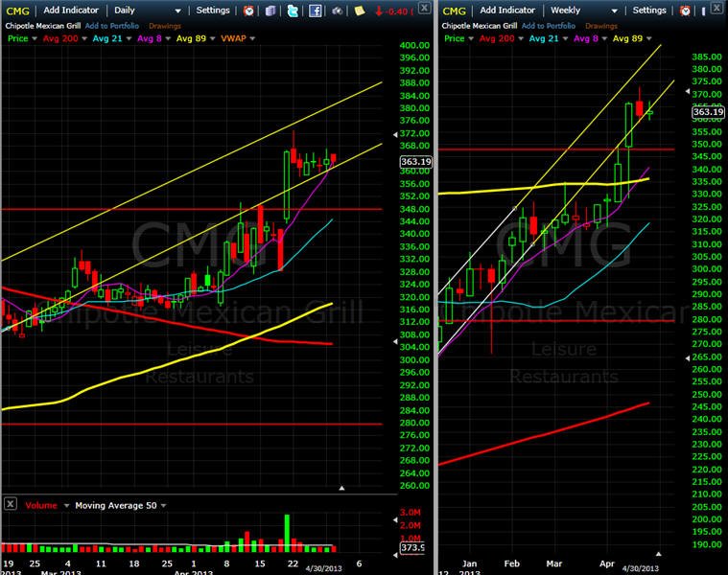Open the alarm clock alert icon in Weekly chart
Viewport: 728px width, 575px height.
685,11
